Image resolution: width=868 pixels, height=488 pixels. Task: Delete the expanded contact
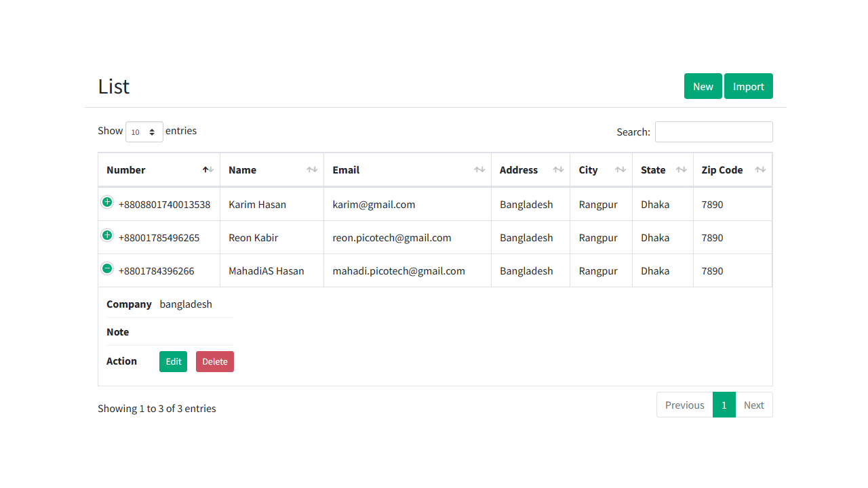point(214,361)
